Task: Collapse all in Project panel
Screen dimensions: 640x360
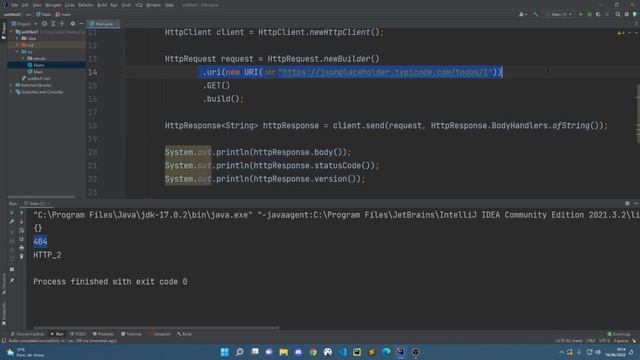Action: 62,24
